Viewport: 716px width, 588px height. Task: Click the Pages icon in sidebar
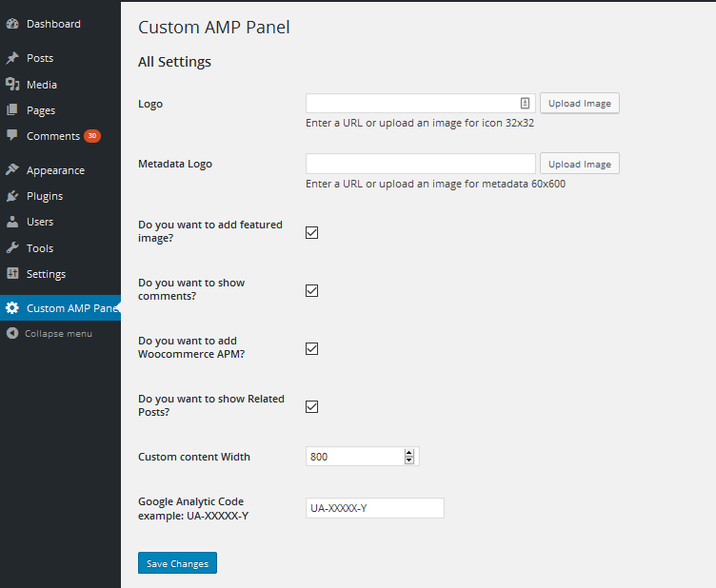[12, 110]
